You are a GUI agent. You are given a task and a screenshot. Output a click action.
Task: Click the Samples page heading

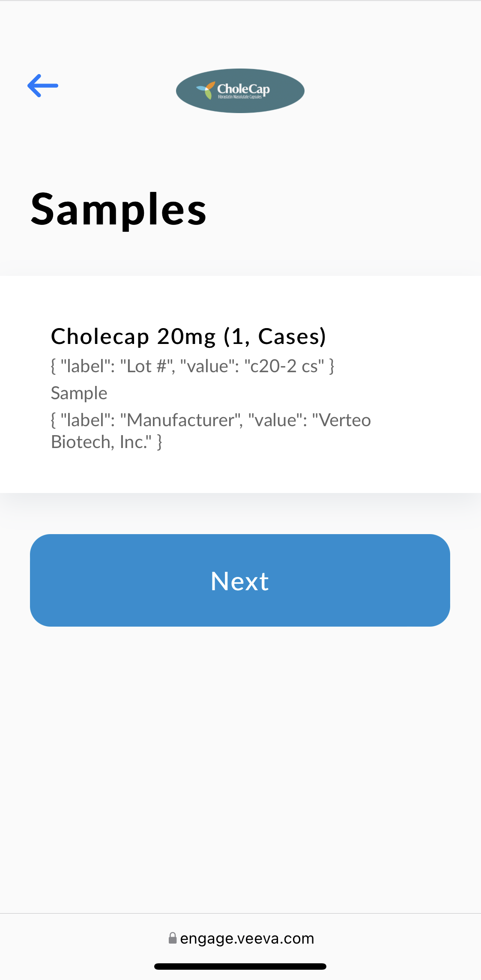click(119, 209)
